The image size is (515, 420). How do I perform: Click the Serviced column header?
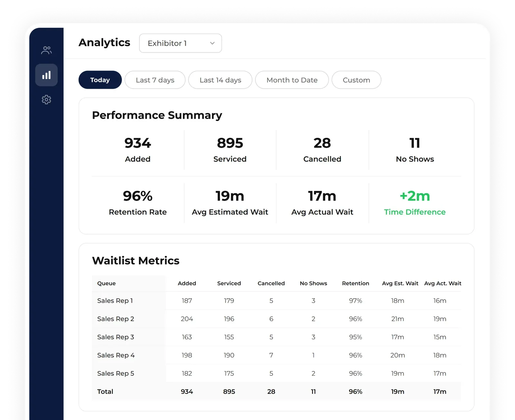tap(229, 283)
